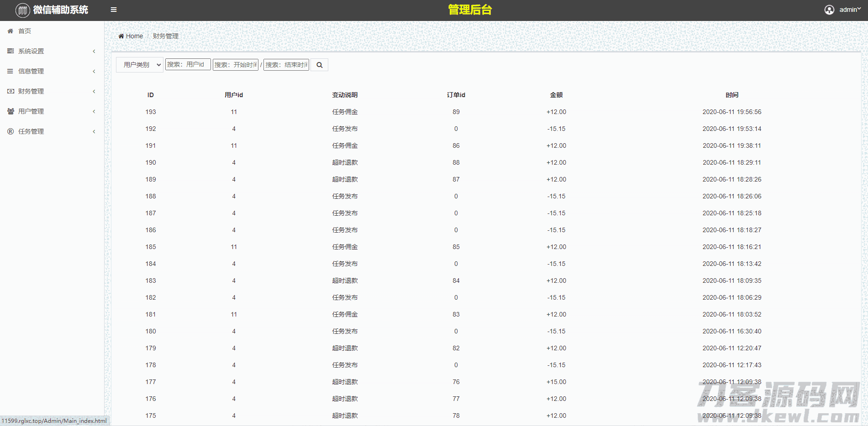The height and width of the screenshot is (426, 868).
Task: Click the magnifier search button
Action: [320, 65]
